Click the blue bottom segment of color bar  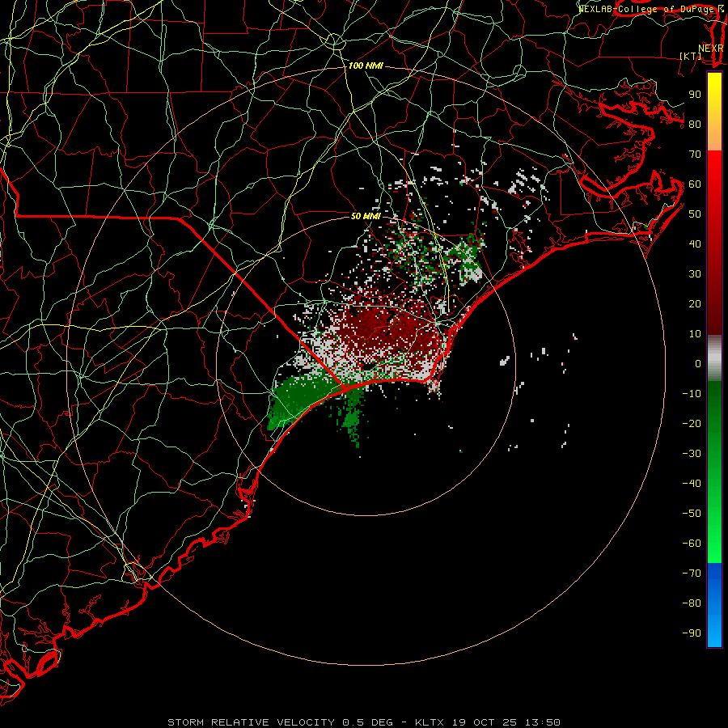coord(714,605)
